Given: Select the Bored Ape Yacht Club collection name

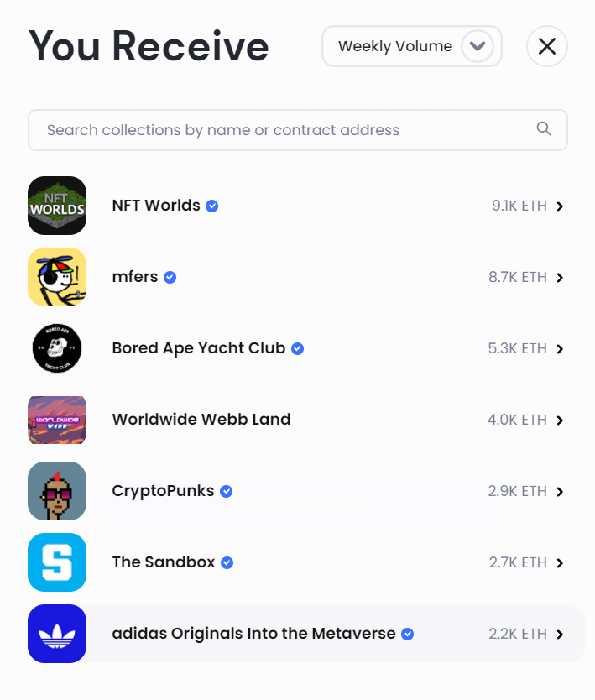Looking at the screenshot, I should 199,348.
